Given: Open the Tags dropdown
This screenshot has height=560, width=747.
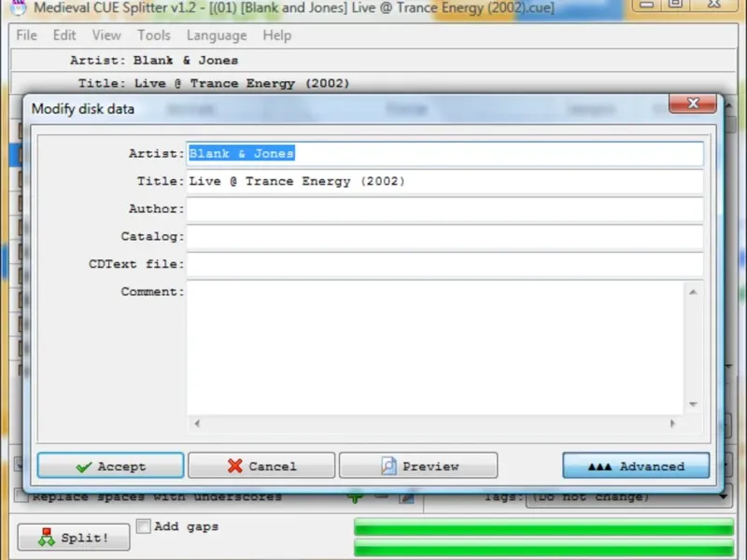Looking at the screenshot, I should pyautogui.click(x=628, y=497).
